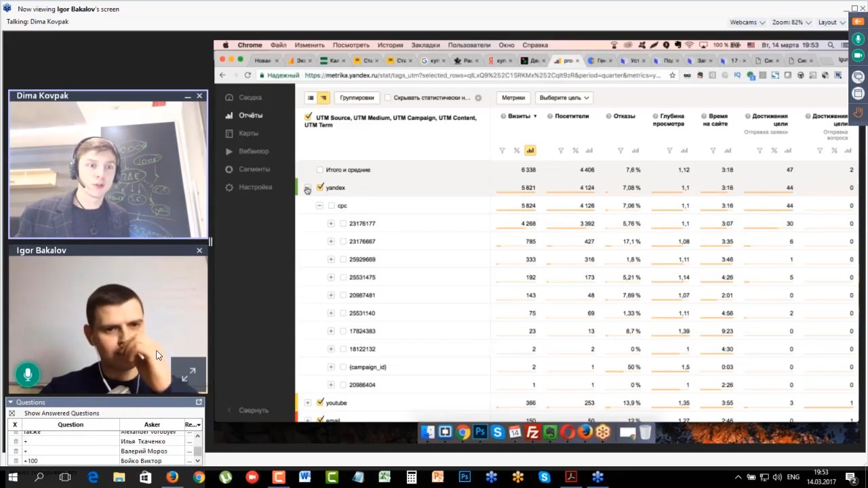Image resolution: width=868 pixels, height=488 pixels.
Task: Click the raise hand icon in right panel
Action: click(x=859, y=112)
